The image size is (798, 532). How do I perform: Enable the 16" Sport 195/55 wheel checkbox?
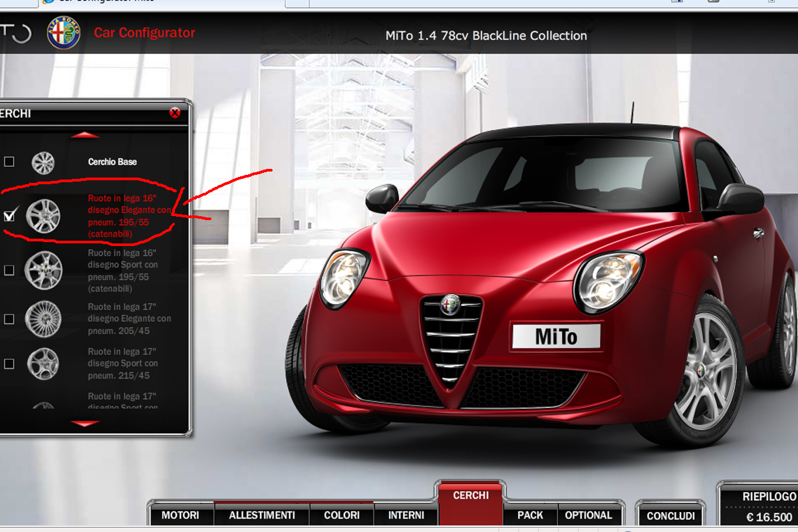click(x=9, y=270)
